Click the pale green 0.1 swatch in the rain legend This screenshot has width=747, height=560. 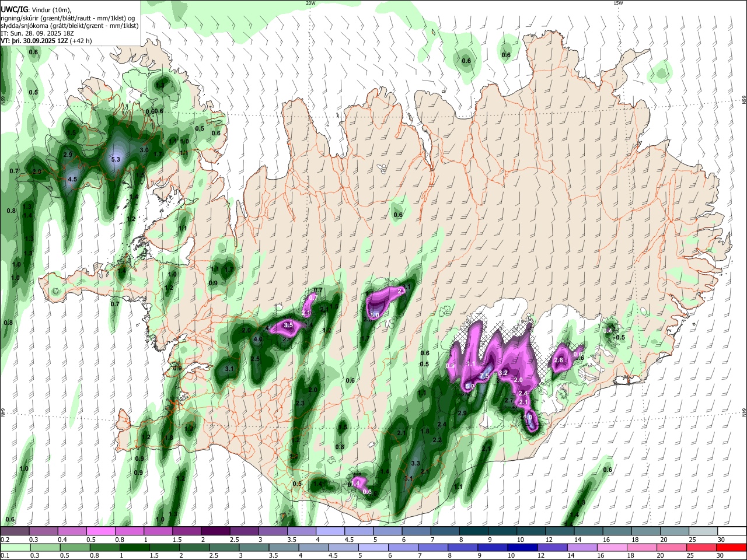[15, 547]
